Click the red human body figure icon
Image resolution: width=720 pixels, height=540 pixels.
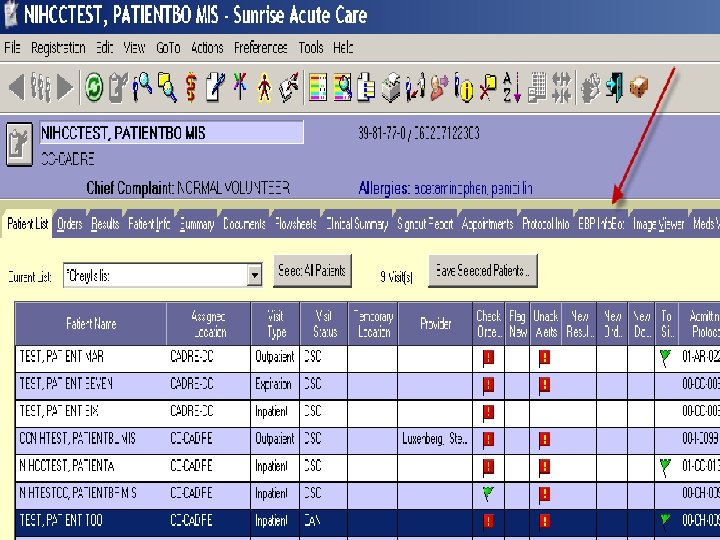[264, 87]
